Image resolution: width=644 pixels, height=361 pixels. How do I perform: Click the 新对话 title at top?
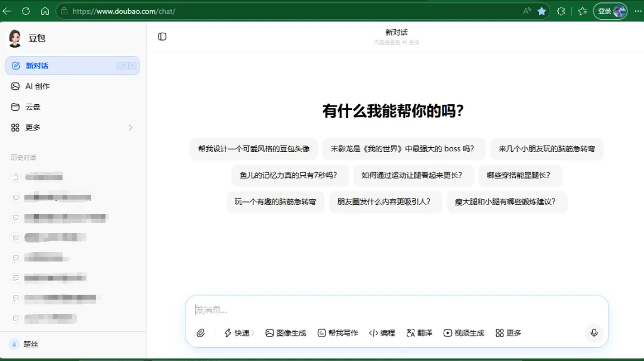397,32
